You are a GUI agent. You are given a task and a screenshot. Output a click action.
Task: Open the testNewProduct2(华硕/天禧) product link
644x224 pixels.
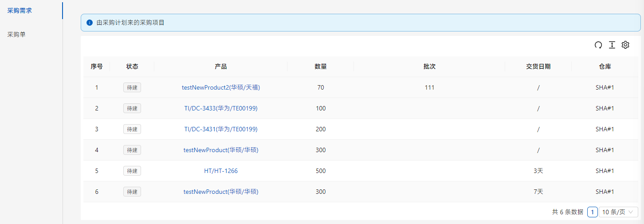pyautogui.click(x=221, y=87)
